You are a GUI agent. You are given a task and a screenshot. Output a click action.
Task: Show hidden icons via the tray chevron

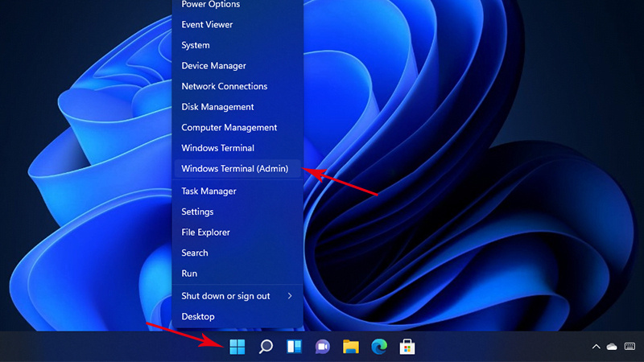pos(596,347)
